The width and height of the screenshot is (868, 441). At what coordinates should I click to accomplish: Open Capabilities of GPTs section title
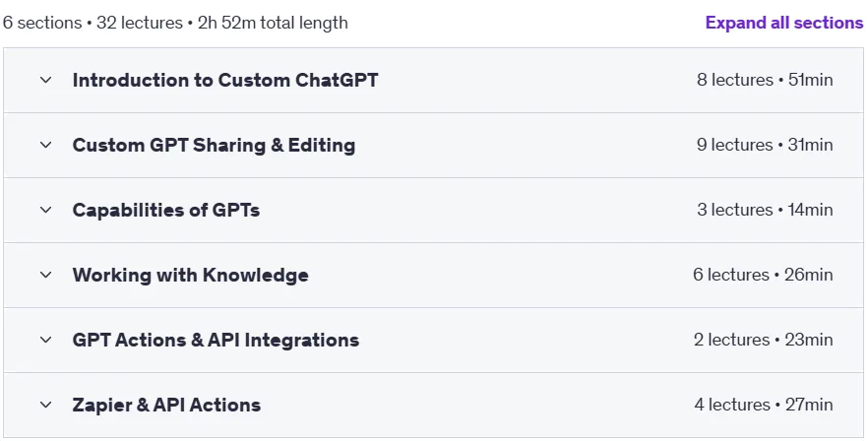click(166, 210)
